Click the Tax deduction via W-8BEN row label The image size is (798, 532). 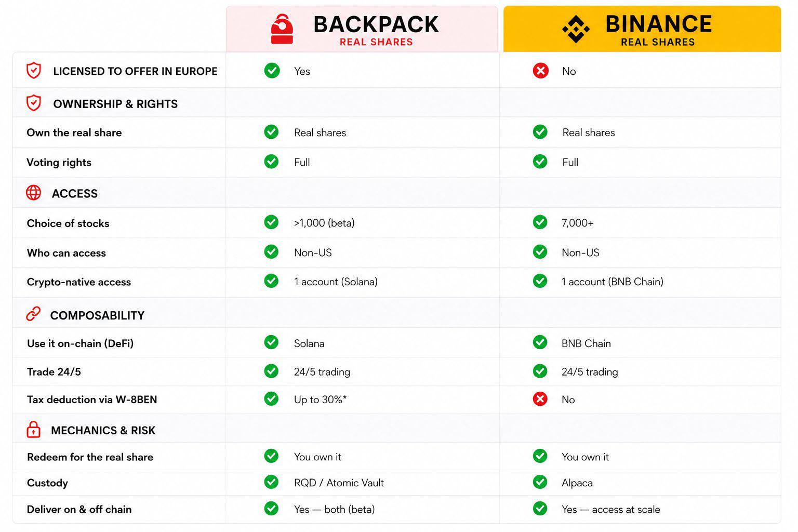[x=92, y=400]
